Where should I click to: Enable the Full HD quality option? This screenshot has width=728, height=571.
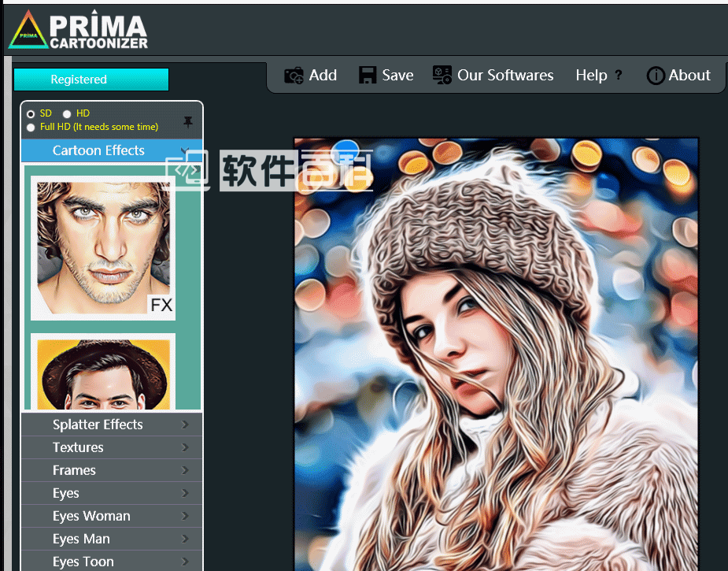click(31, 127)
